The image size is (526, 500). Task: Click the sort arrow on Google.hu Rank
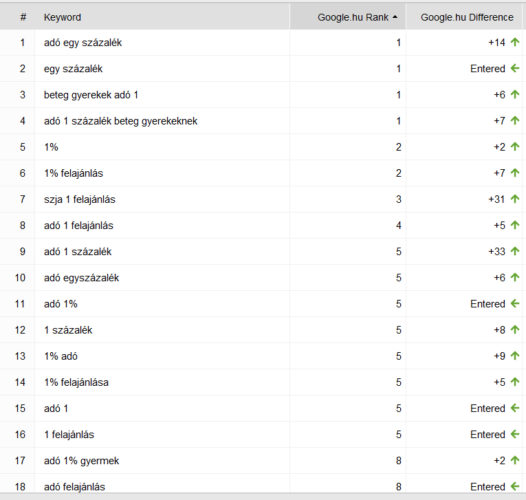(x=395, y=17)
